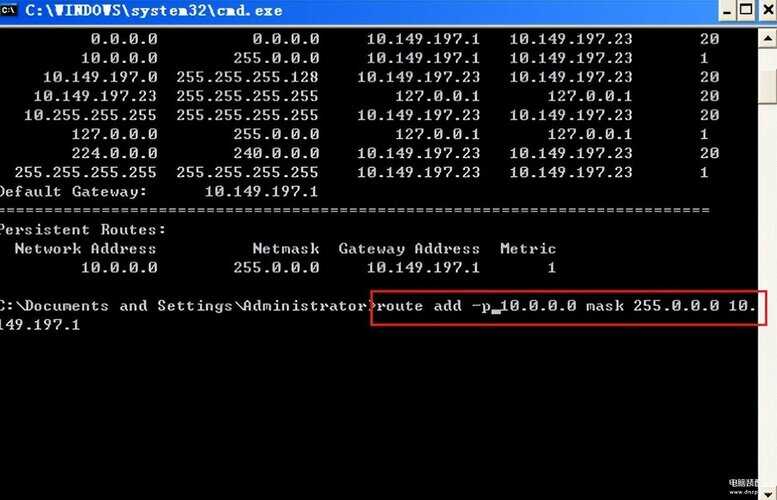Click 255.0.0.0 in the persistent routes row
The height and width of the screenshot is (500, 777).
click(x=276, y=268)
